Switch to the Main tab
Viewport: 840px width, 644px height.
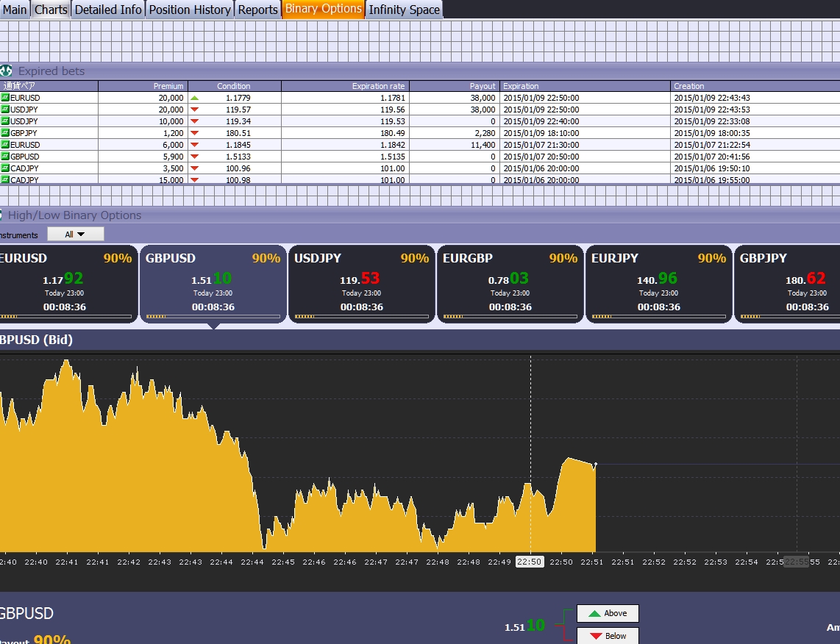click(x=15, y=10)
